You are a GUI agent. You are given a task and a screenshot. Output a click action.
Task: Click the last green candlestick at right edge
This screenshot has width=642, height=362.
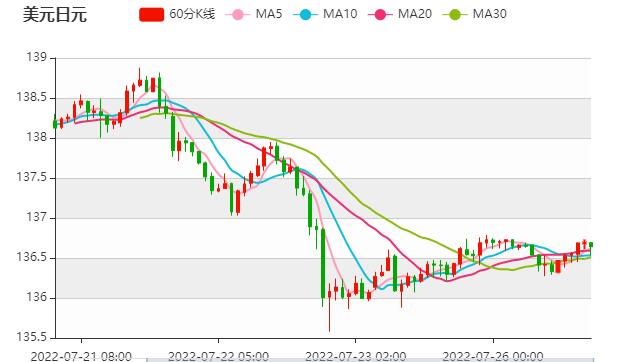591,245
